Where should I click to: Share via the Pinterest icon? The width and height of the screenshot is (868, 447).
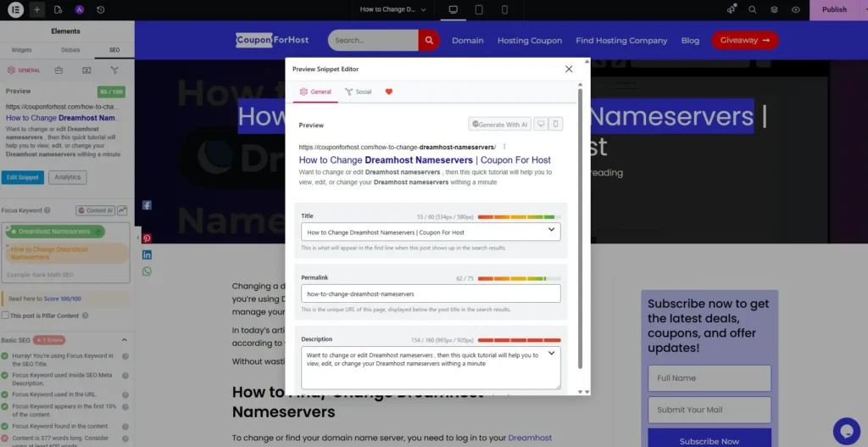click(147, 238)
